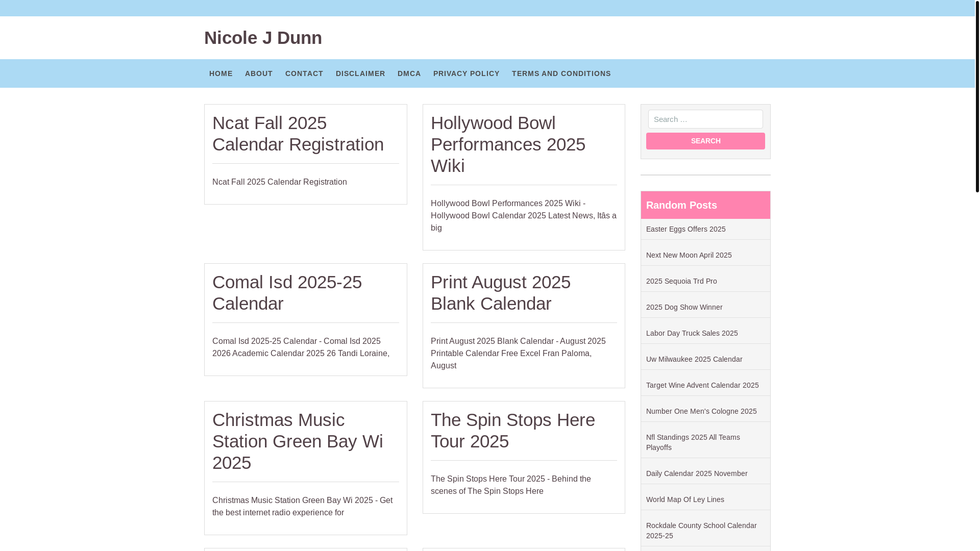The image size is (980, 551).
Task: Click the 'Behind the scenes' excerpt text
Action: pyautogui.click(x=510, y=485)
